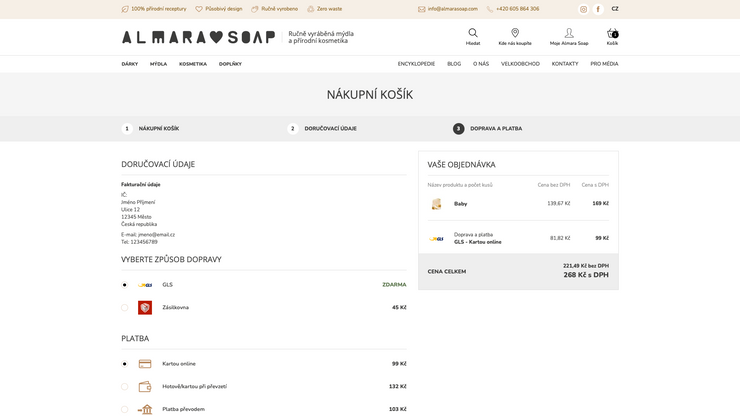Visit the Facebook icon in top bar

click(x=598, y=9)
